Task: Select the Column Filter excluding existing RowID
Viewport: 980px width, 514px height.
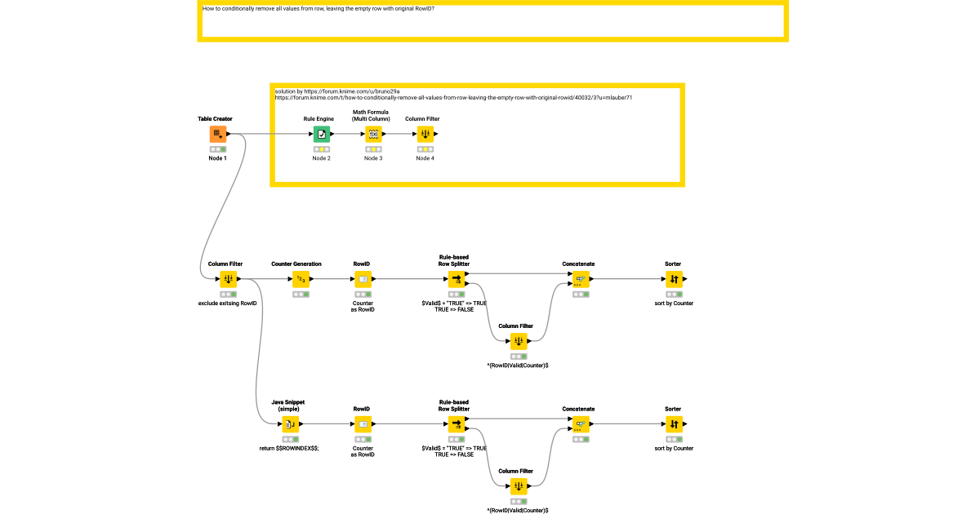Action: pos(227,279)
